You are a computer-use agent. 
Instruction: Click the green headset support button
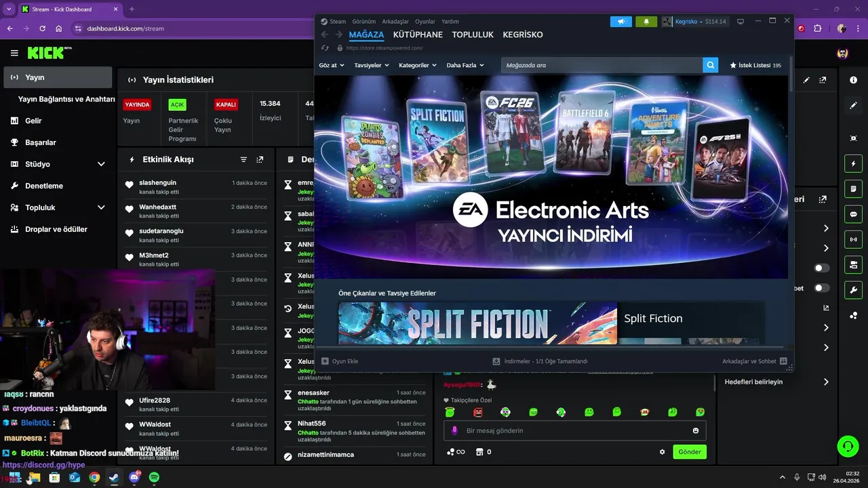click(x=848, y=446)
